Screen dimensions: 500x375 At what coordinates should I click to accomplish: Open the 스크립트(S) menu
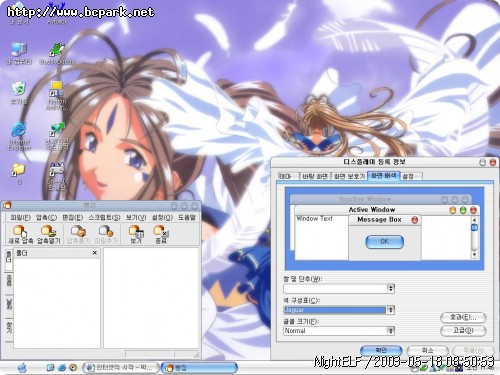point(104,217)
